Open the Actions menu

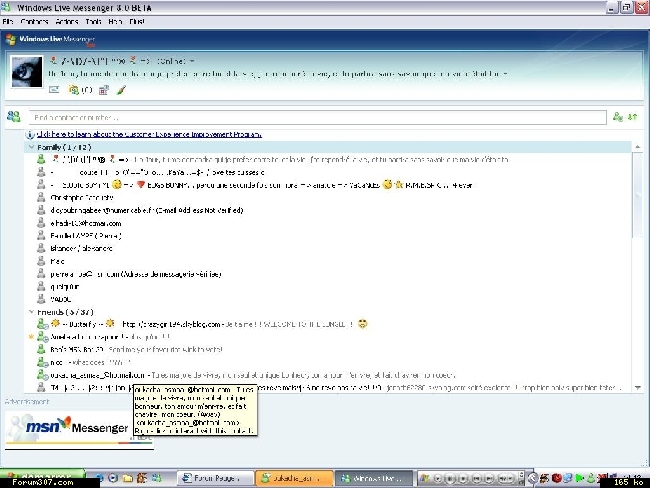tap(67, 22)
